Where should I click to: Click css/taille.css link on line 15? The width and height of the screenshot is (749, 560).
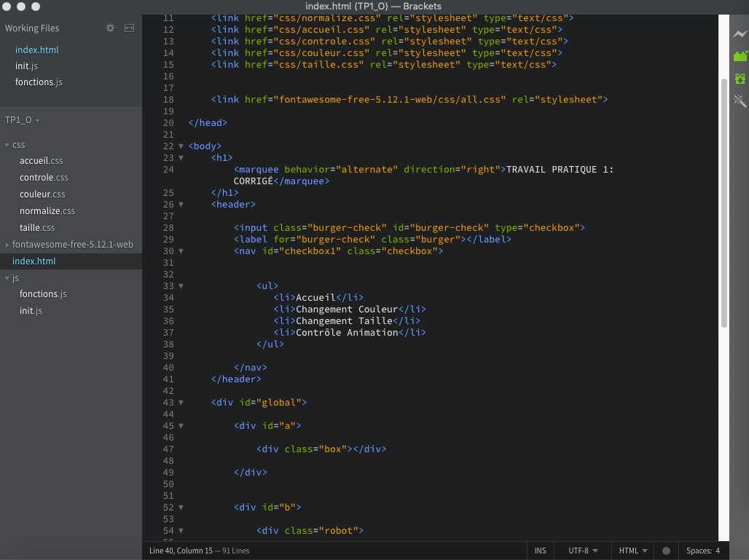coord(318,65)
